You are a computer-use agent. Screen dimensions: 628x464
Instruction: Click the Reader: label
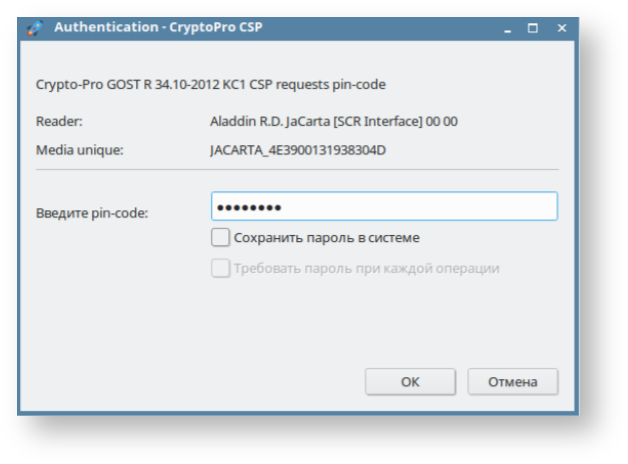coord(59,122)
